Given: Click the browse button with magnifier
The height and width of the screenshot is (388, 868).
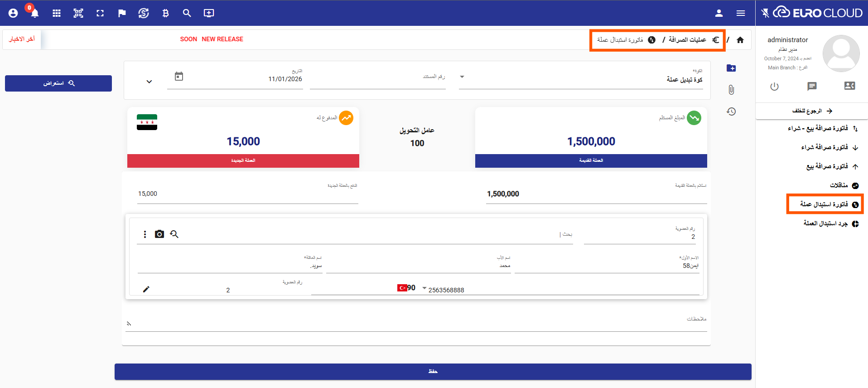Looking at the screenshot, I should (58, 83).
